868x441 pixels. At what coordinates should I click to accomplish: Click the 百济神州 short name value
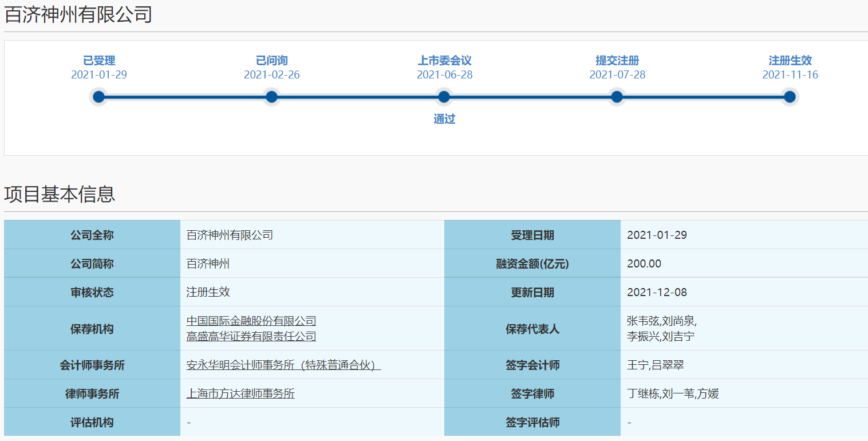pos(208,263)
